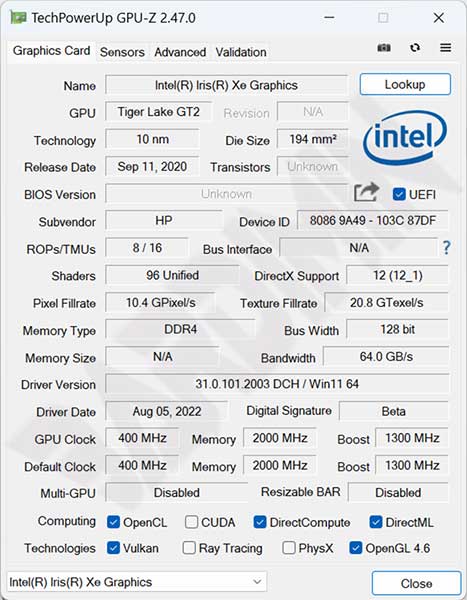Go to the Validation tab
The image size is (467, 600).
[x=241, y=52]
